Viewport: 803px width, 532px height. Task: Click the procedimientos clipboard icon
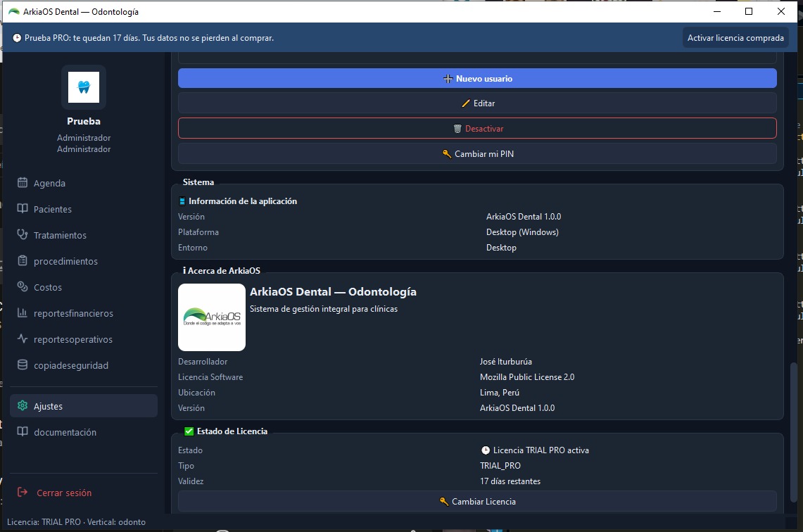(23, 260)
